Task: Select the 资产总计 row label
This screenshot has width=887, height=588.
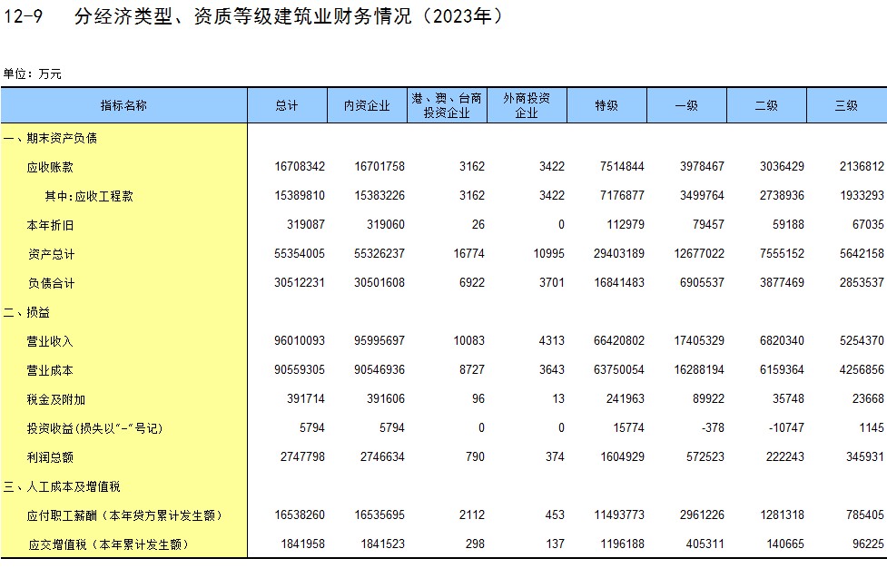Action: tap(51, 254)
